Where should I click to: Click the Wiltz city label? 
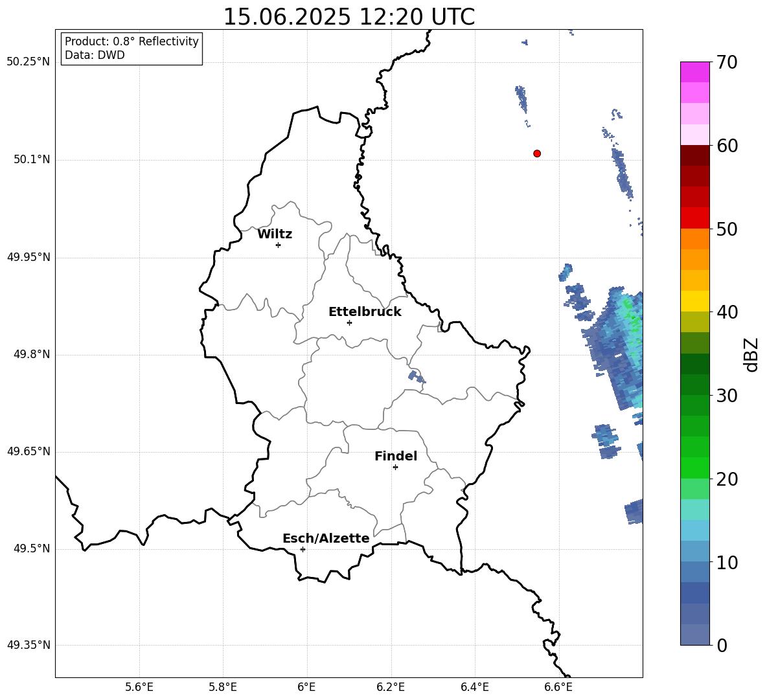(x=275, y=234)
